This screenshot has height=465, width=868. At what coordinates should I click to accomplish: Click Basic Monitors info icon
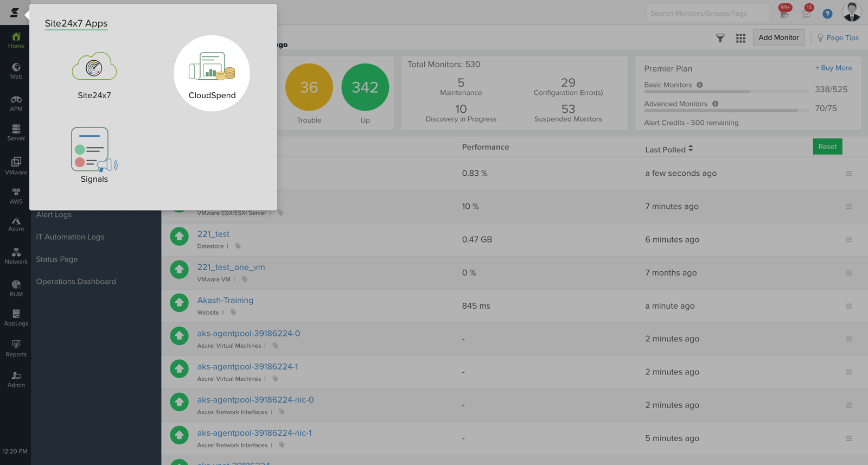click(x=700, y=85)
